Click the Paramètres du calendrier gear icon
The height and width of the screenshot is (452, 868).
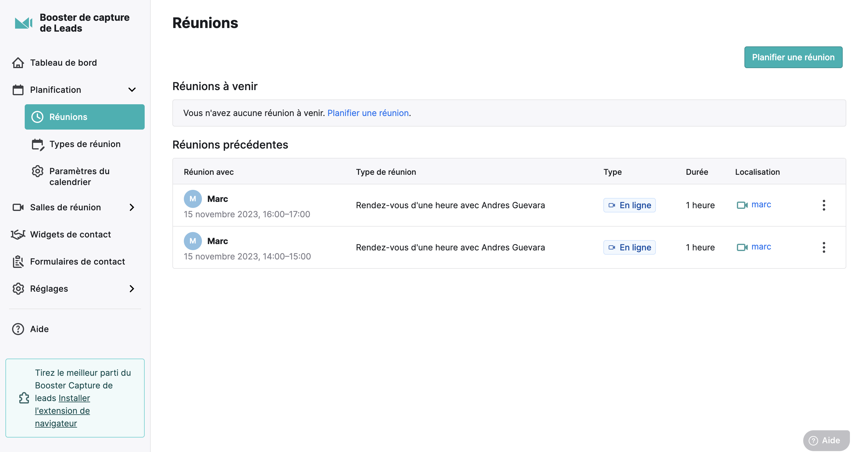[37, 171]
